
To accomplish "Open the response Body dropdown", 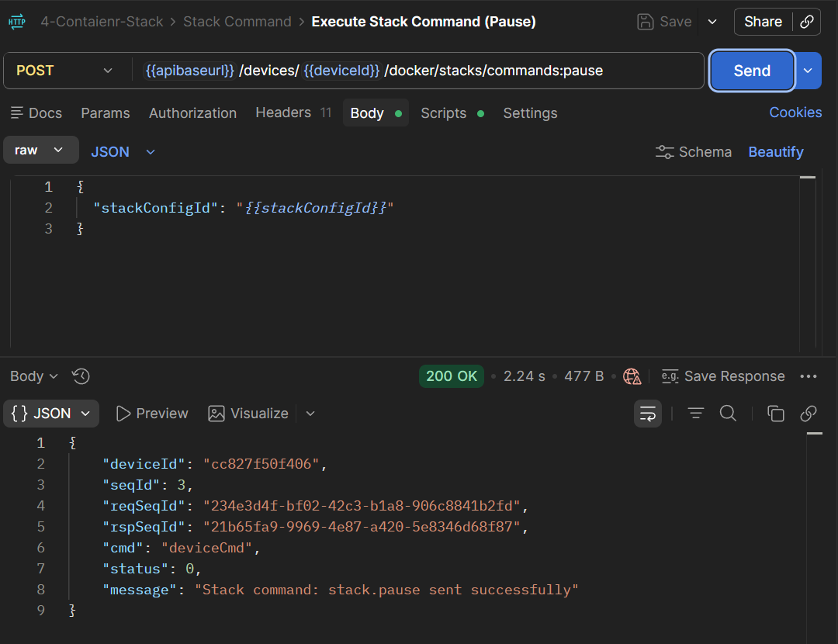I will pyautogui.click(x=33, y=376).
